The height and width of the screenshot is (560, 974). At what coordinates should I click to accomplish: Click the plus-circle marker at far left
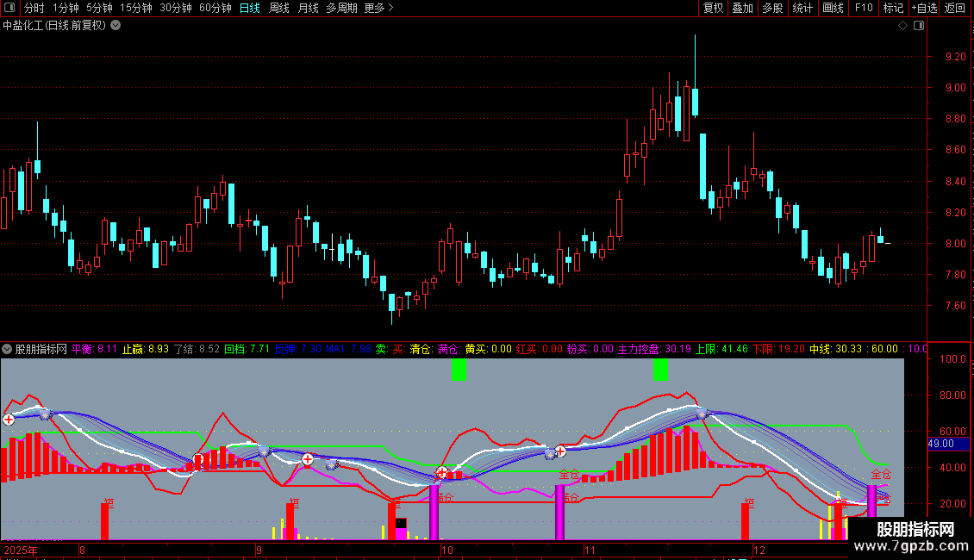tap(9, 420)
